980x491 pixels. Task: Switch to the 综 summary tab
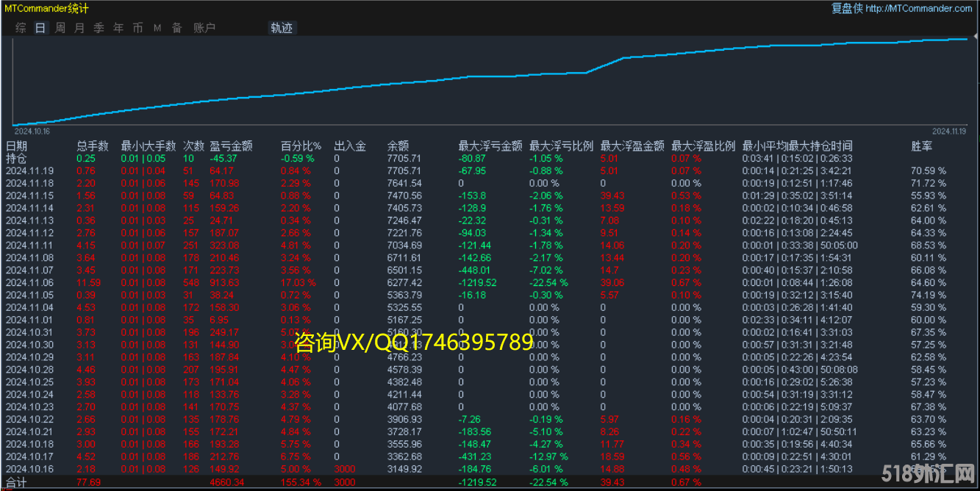pos(21,28)
